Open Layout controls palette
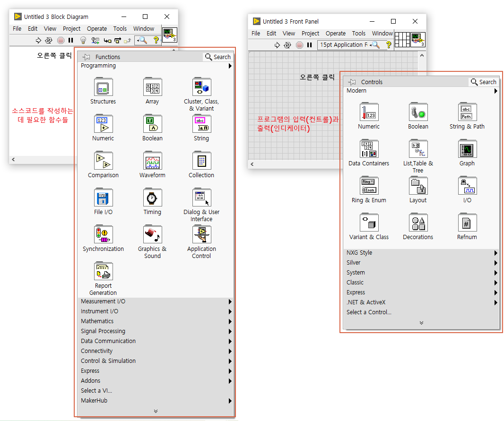 click(x=418, y=186)
